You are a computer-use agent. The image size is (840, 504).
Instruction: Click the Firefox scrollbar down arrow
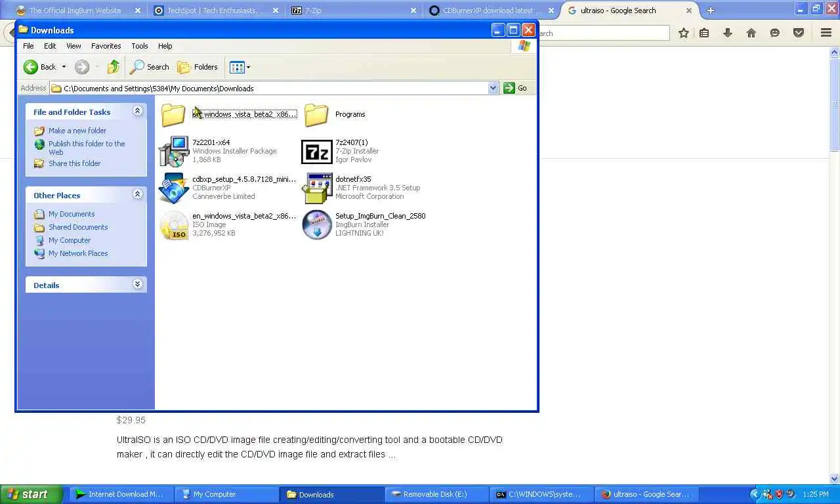pyautogui.click(x=835, y=478)
